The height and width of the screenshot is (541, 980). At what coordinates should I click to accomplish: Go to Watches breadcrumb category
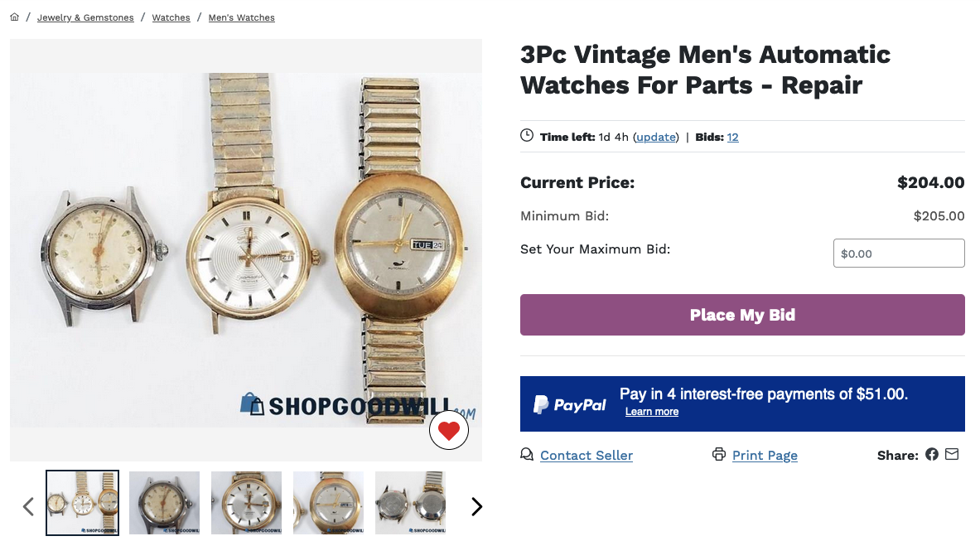pos(171,17)
